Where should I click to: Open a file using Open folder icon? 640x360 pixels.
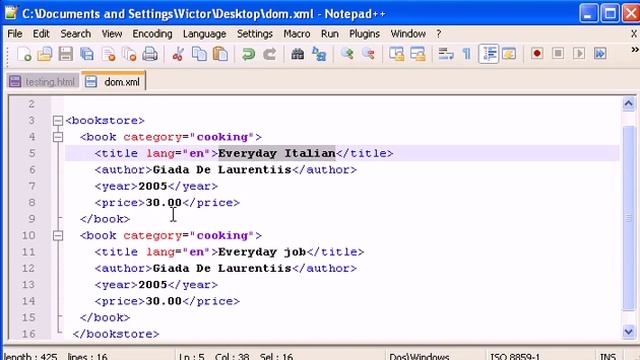click(45, 54)
